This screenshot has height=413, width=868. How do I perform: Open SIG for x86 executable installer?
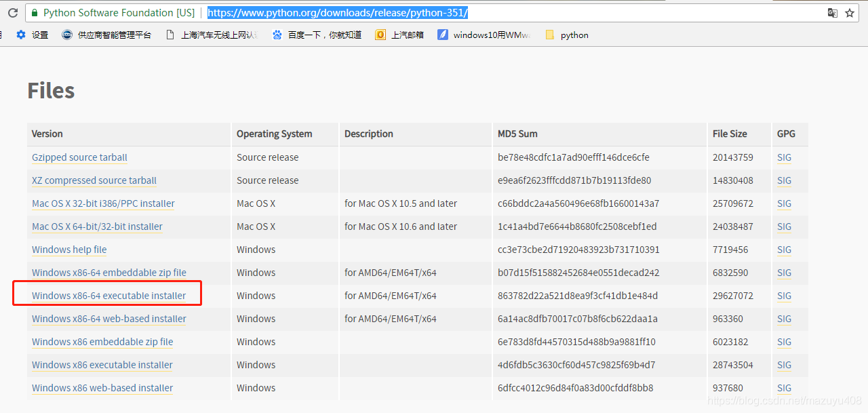click(784, 365)
